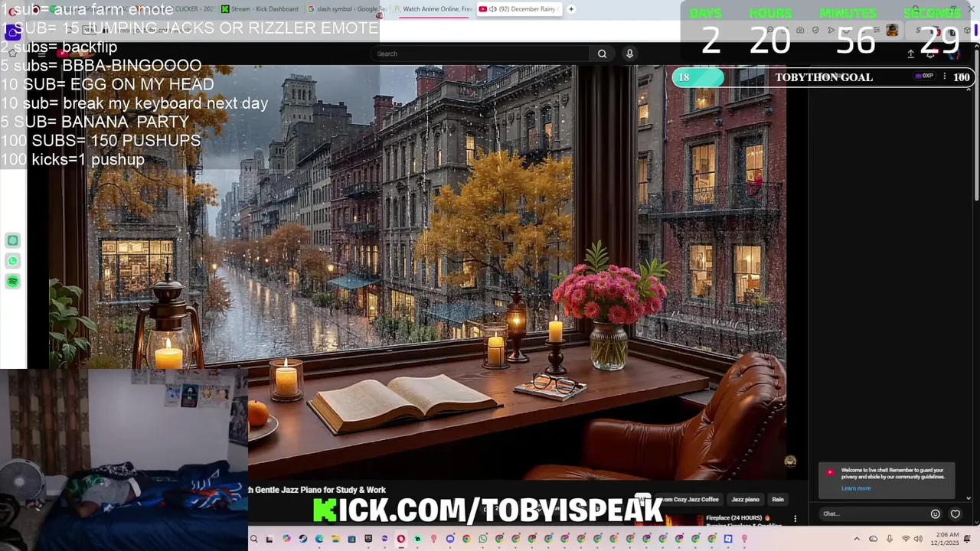Activate voice search microphone icon
Screen dimensions: 980x551
[x=629, y=54]
